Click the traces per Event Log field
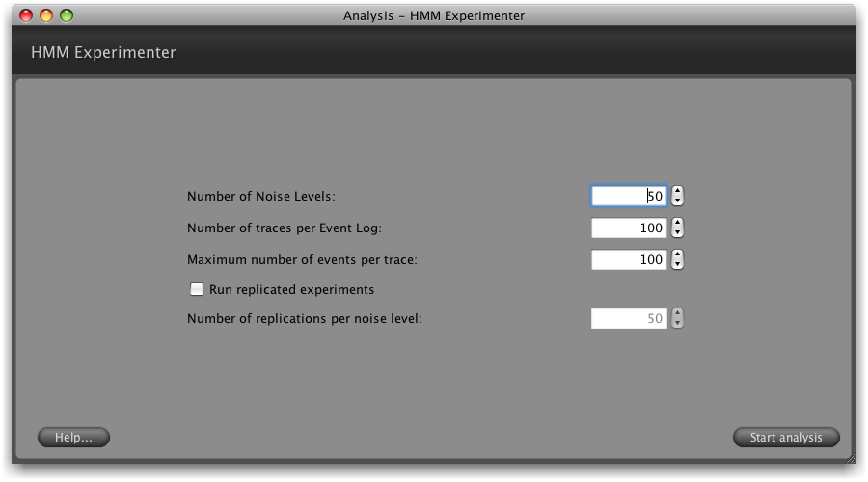 coord(628,228)
